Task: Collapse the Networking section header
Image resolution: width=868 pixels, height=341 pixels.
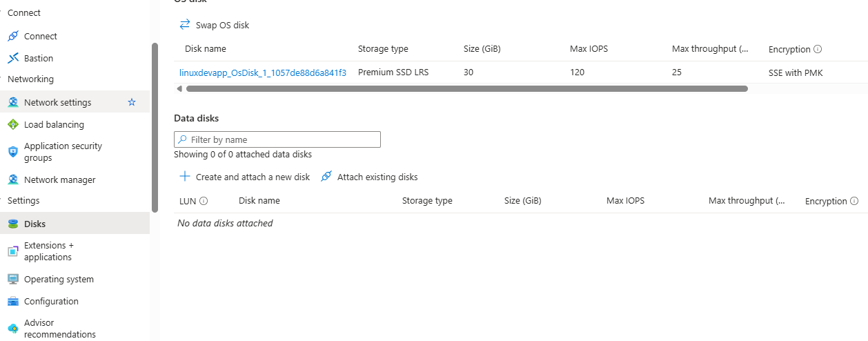Action: pyautogui.click(x=30, y=79)
